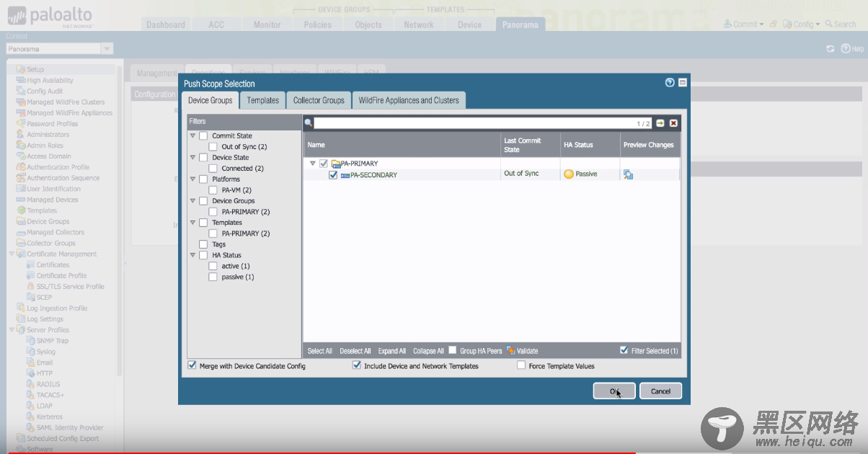Screen dimensions: 868x454
Task: Click Deselect All link
Action: [355, 351]
